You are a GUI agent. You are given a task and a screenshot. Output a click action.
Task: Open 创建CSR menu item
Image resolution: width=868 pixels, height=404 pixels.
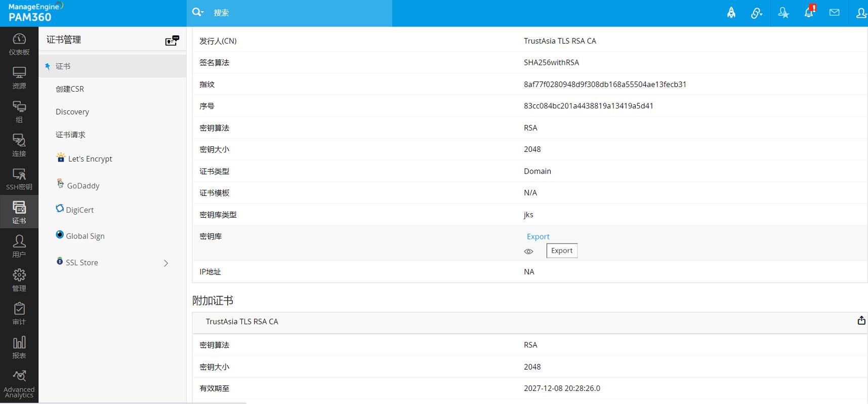70,89
